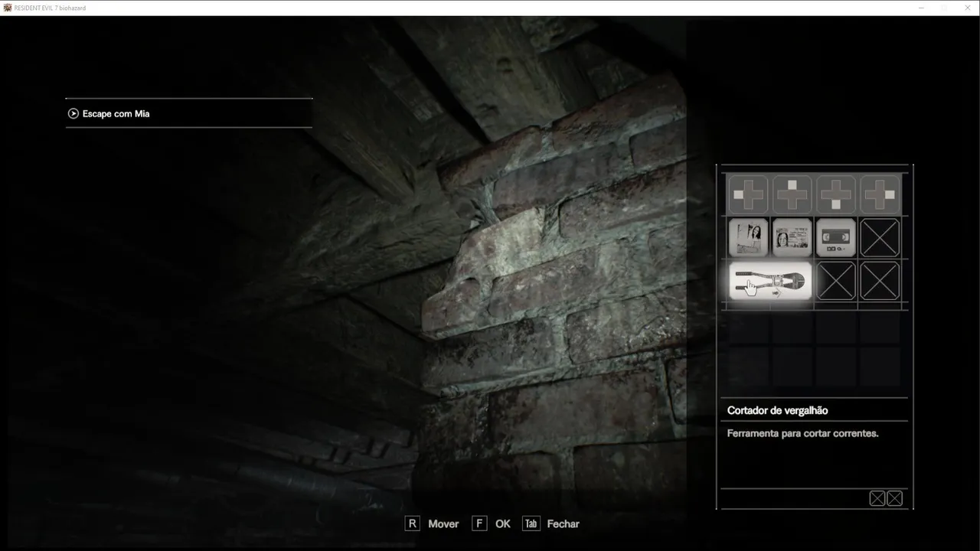The image size is (980, 551).
Task: Minimize the Resident Evil 7 window
Action: click(921, 8)
